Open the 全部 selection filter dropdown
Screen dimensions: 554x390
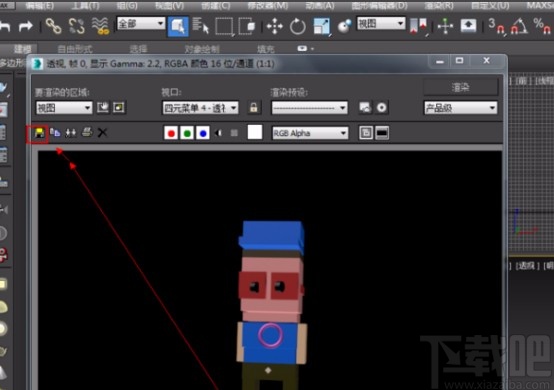(x=141, y=24)
